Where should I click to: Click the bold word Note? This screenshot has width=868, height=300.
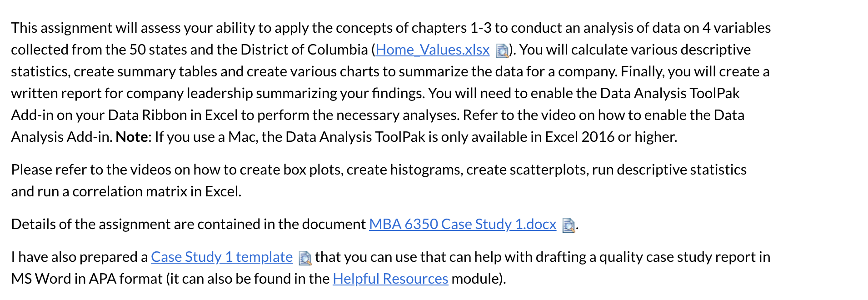(132, 137)
